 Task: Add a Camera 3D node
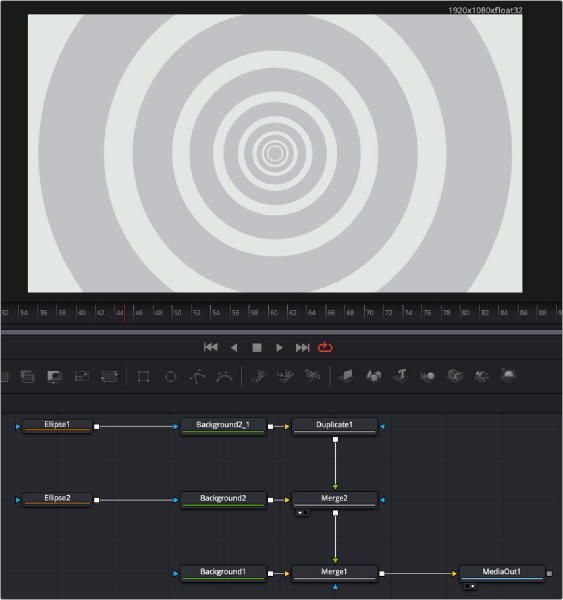point(455,375)
